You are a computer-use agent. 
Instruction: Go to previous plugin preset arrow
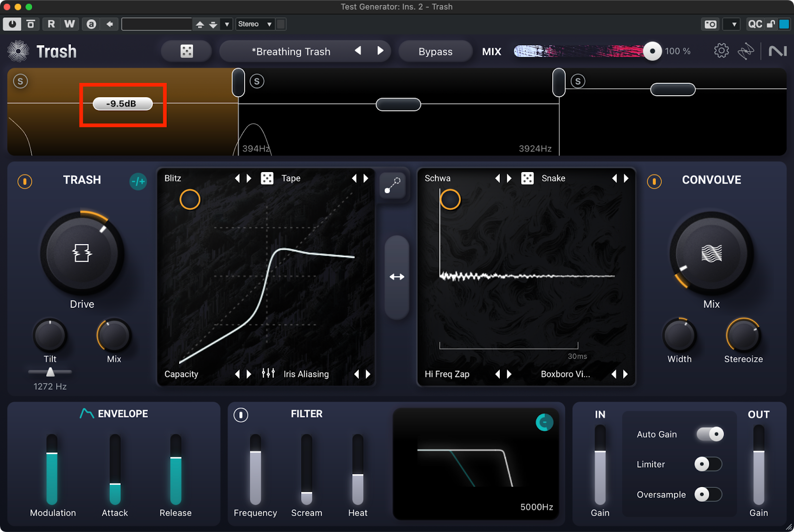click(x=358, y=51)
